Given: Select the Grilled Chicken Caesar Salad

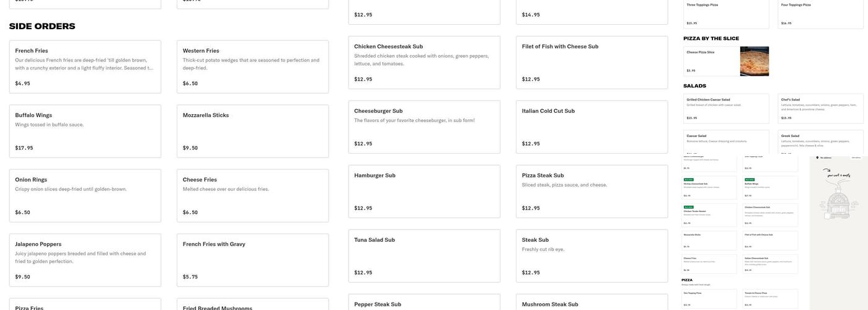Looking at the screenshot, I should [725, 108].
